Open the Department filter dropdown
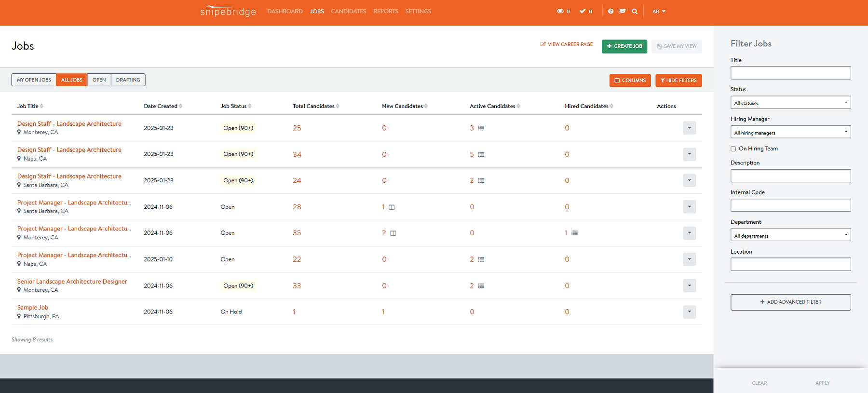Viewport: 868px width, 393px height. click(x=791, y=235)
